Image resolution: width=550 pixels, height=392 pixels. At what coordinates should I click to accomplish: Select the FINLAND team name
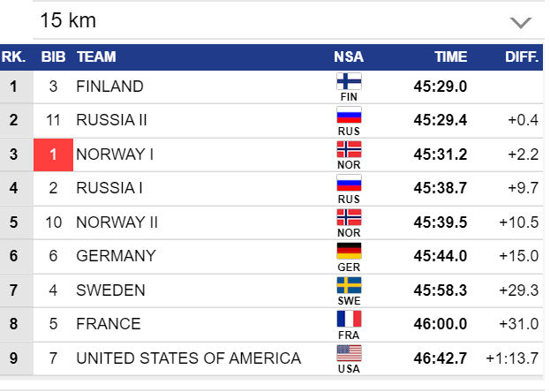pos(109,87)
